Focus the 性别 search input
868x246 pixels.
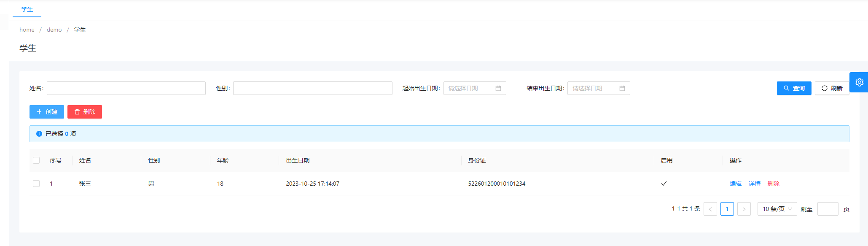(x=313, y=88)
